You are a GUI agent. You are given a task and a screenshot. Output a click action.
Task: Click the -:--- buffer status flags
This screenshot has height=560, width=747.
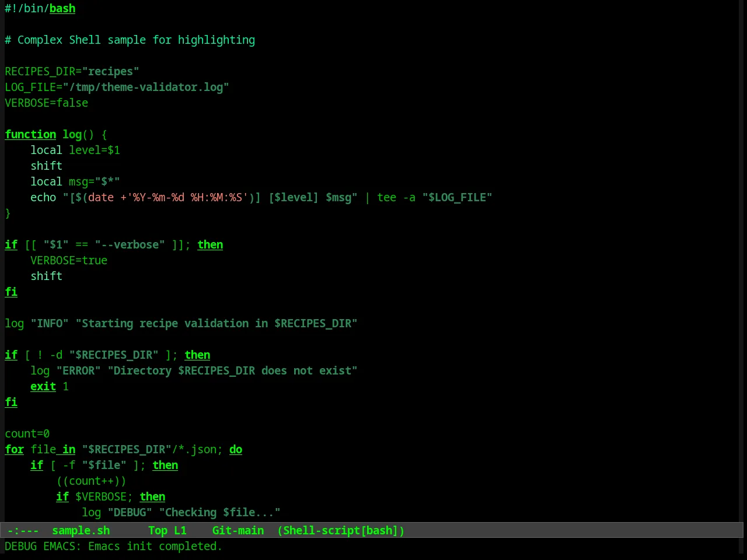pos(23,530)
